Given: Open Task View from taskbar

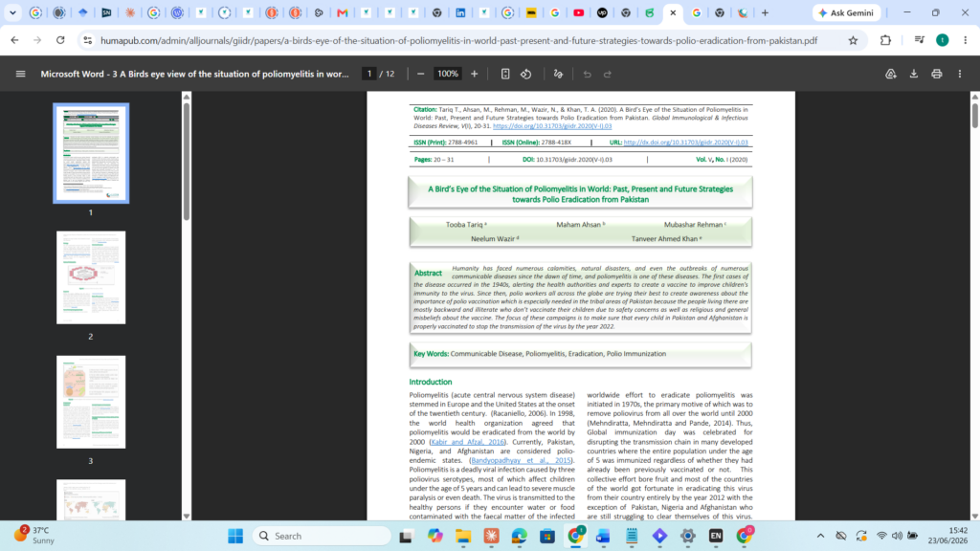Looking at the screenshot, I should point(406,536).
